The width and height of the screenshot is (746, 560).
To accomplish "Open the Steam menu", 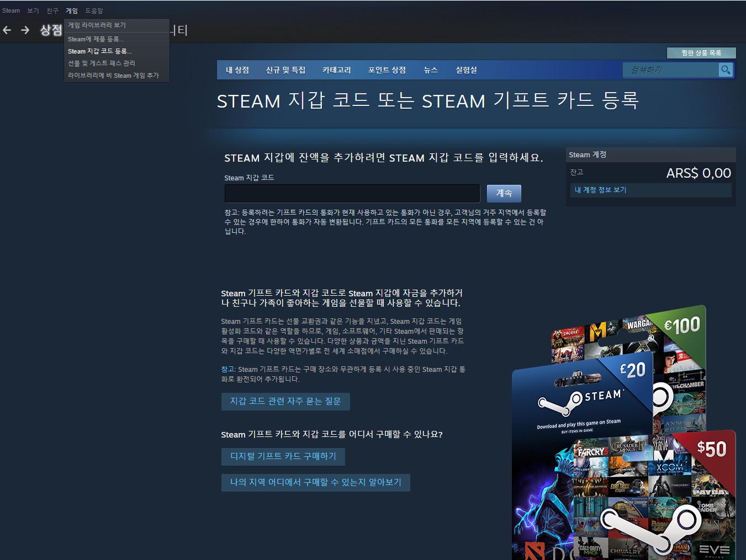I will tap(11, 10).
